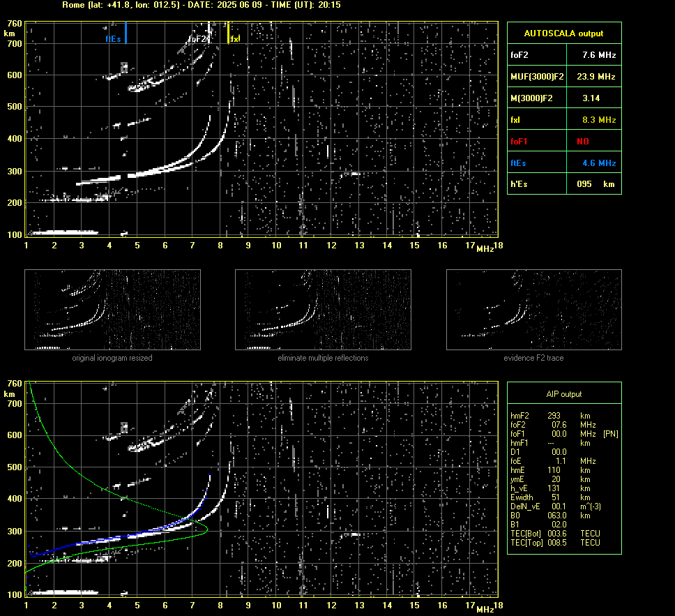Click the D1 00.0 row
The width and height of the screenshot is (675, 616).
[x=538, y=452]
